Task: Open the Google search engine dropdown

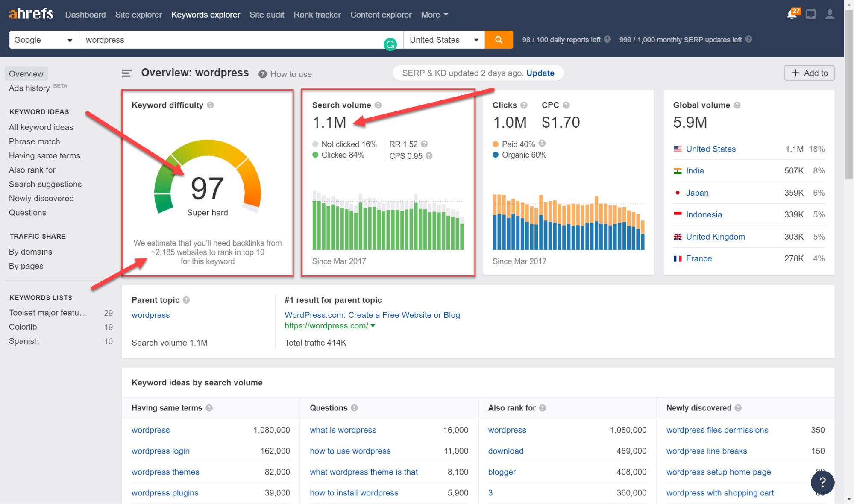Action: coord(44,40)
